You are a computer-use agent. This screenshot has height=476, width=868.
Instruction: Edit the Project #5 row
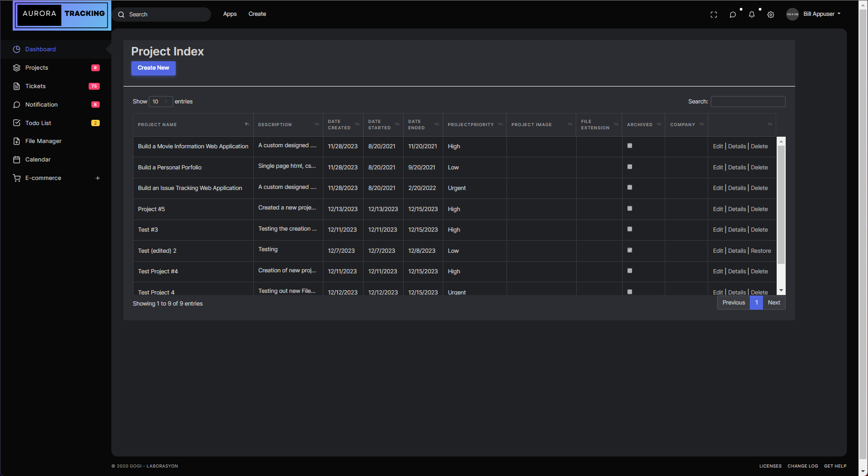(718, 209)
